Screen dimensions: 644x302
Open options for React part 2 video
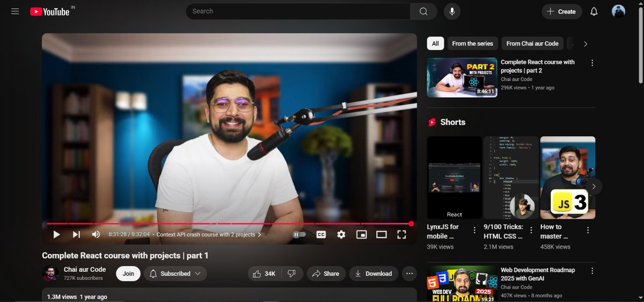point(592,63)
